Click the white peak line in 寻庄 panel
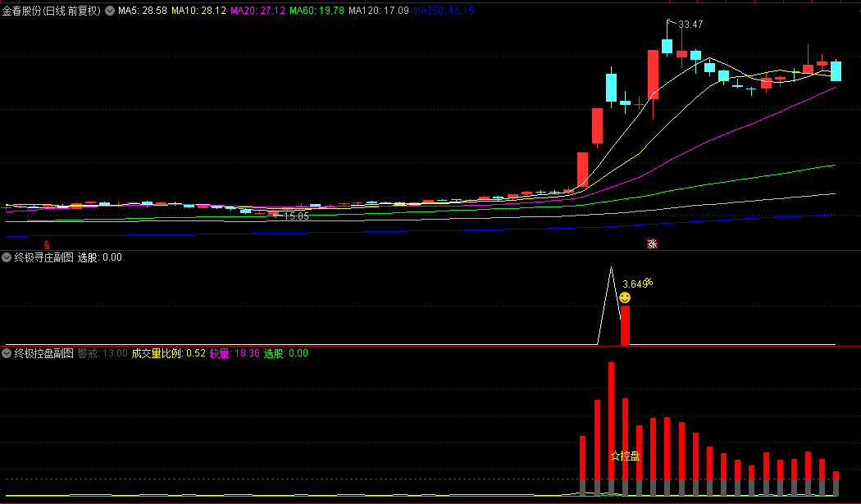The width and height of the screenshot is (861, 504). click(611, 305)
